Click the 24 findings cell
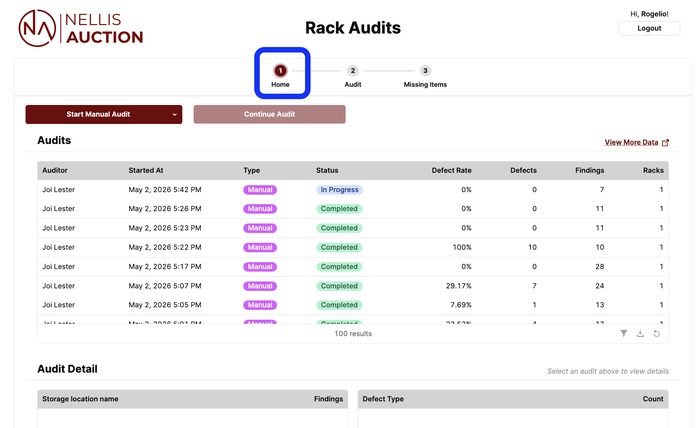 click(x=600, y=286)
